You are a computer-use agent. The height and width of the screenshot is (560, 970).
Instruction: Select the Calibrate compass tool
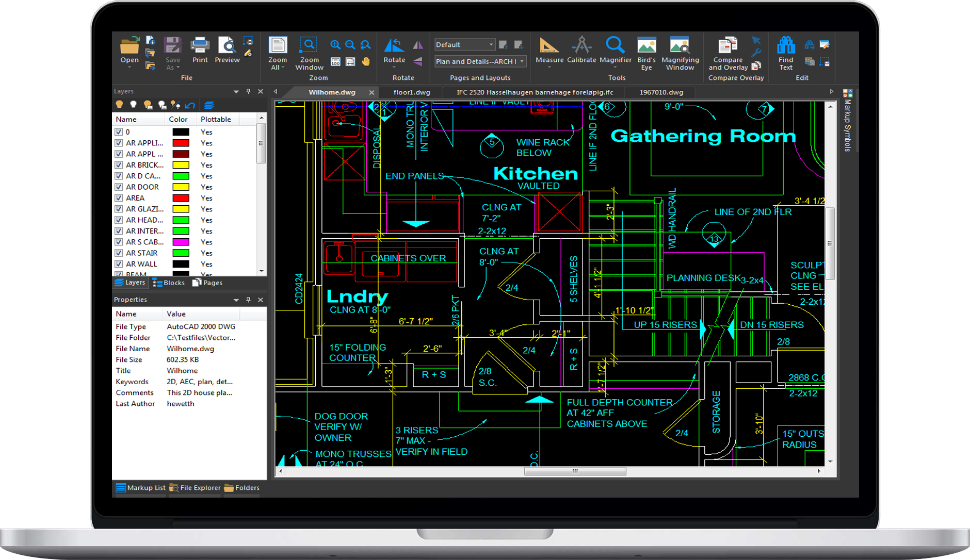click(581, 45)
